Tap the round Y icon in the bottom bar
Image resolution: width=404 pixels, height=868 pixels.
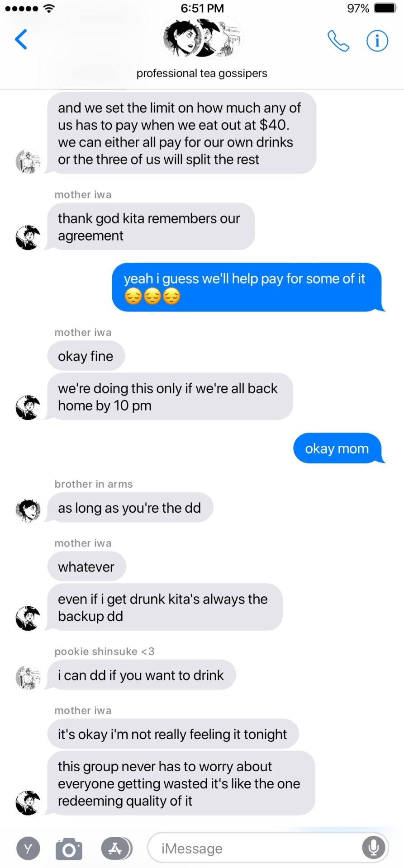pyautogui.click(x=28, y=849)
